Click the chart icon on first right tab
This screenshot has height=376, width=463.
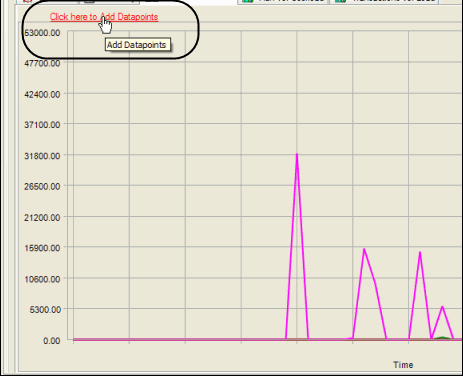(x=248, y=1)
